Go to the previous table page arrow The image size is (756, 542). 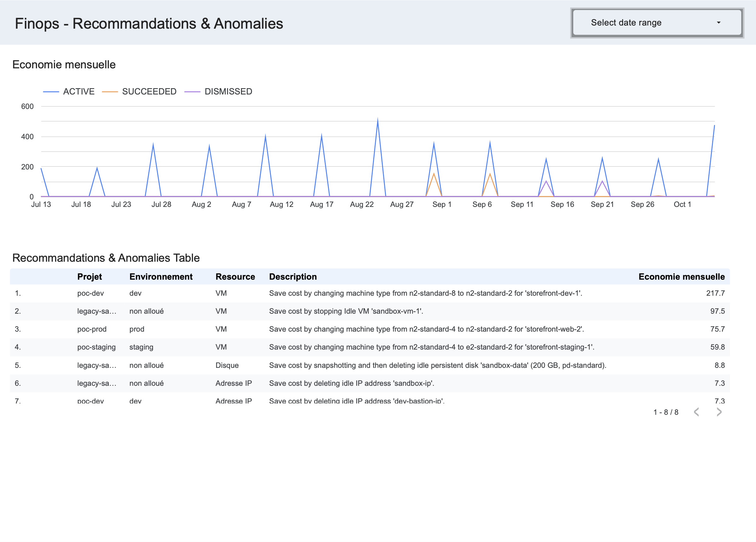(x=696, y=412)
